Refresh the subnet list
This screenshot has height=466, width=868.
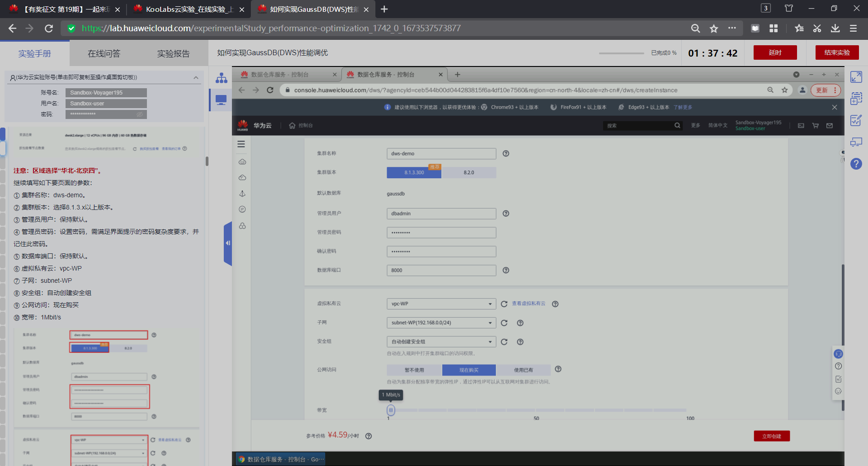tap(504, 323)
